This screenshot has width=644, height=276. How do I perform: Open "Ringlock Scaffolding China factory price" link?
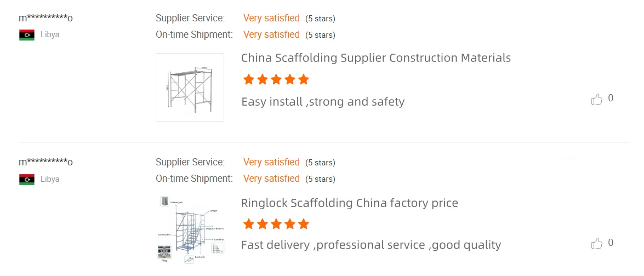(x=349, y=203)
